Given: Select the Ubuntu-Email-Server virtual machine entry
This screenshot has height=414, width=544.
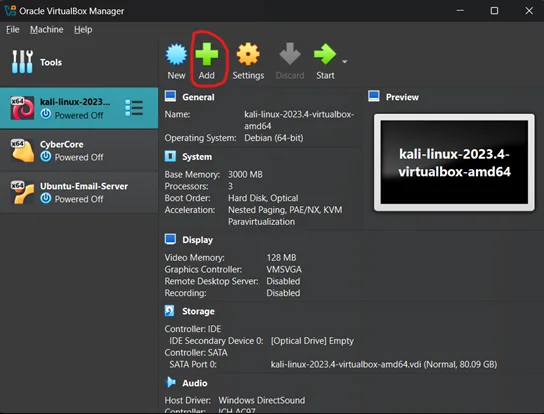Looking at the screenshot, I should [x=79, y=193].
